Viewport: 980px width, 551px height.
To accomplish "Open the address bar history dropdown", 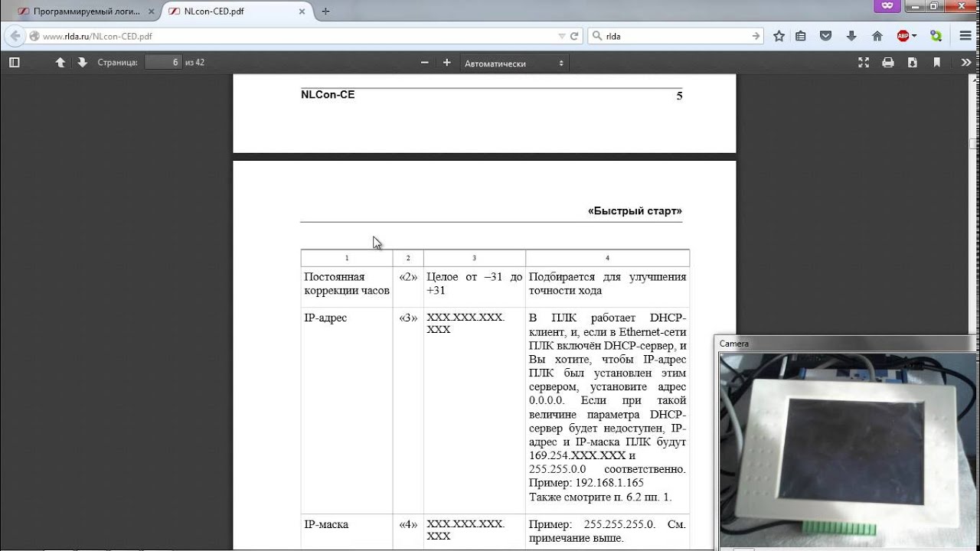I will click(x=561, y=36).
